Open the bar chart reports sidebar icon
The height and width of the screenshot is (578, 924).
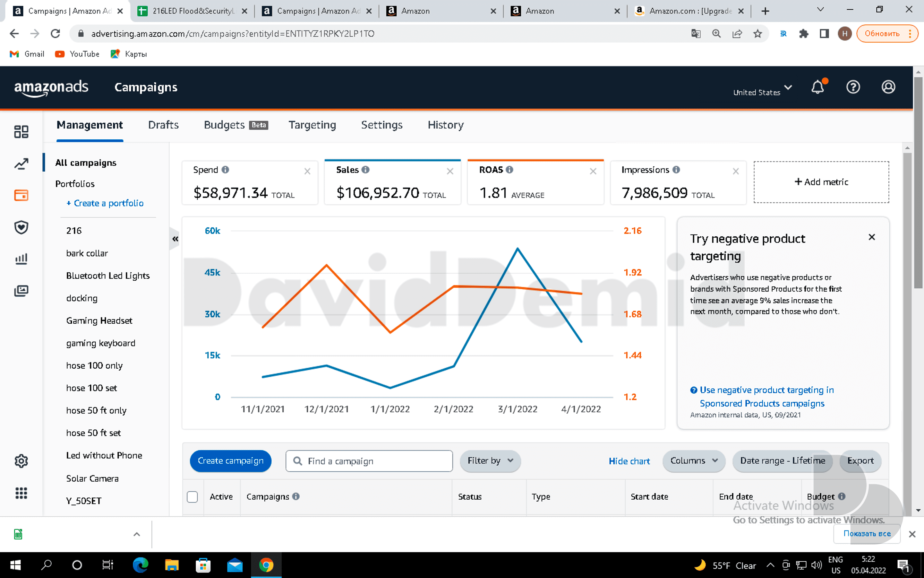point(21,259)
